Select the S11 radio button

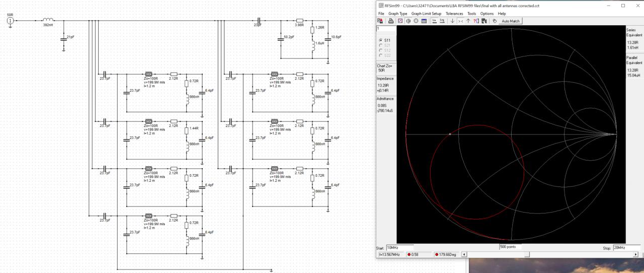pyautogui.click(x=381, y=40)
